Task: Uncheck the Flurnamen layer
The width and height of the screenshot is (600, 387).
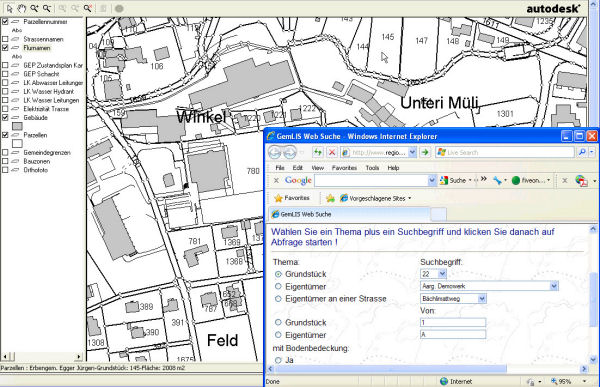Action: click(x=5, y=48)
